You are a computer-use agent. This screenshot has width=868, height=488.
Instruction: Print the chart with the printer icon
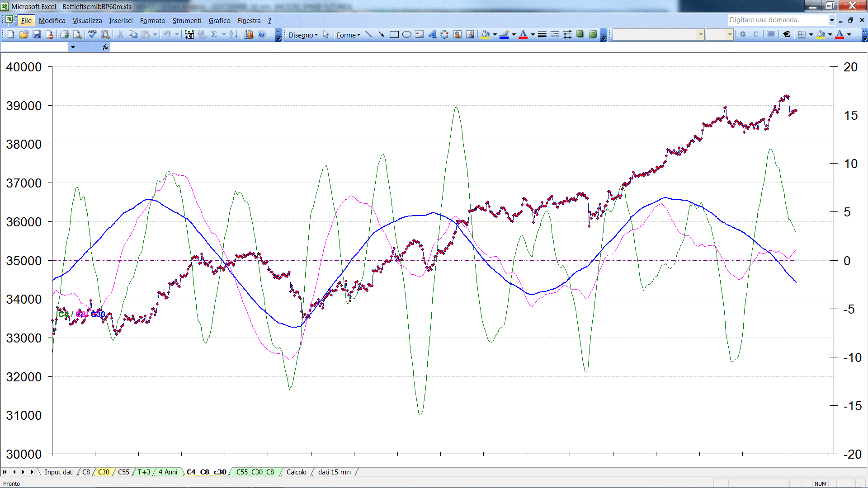[x=64, y=34]
